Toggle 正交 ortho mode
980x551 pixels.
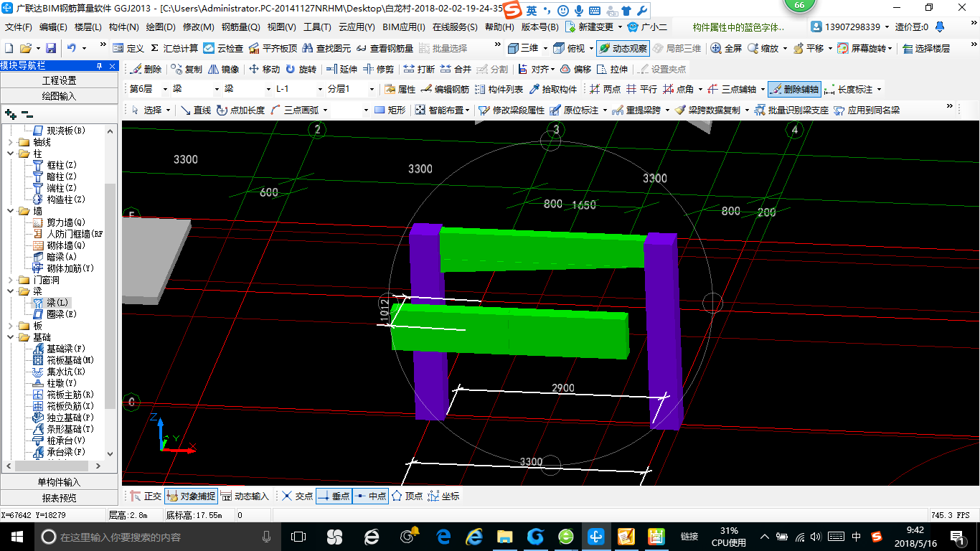(x=146, y=496)
